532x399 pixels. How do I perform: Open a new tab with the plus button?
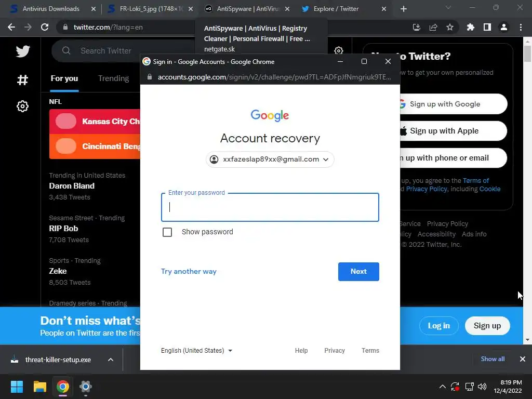403,9
